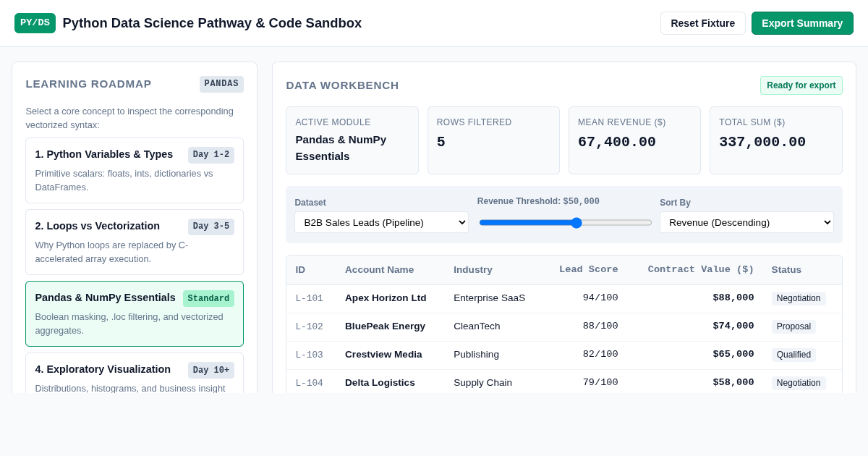The height and width of the screenshot is (456, 868).
Task: Click the Export Summary button
Action: [802, 23]
